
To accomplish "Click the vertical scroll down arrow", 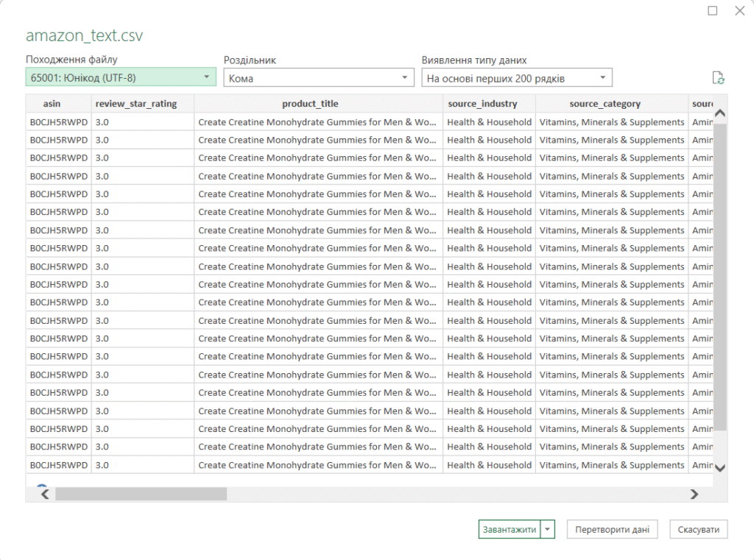I will (720, 468).
